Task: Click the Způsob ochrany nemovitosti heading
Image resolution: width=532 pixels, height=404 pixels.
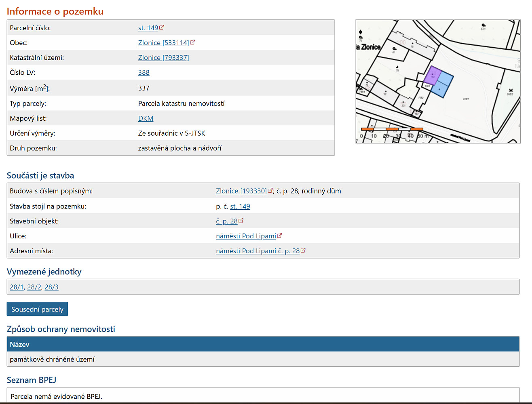Action: pyautogui.click(x=61, y=329)
